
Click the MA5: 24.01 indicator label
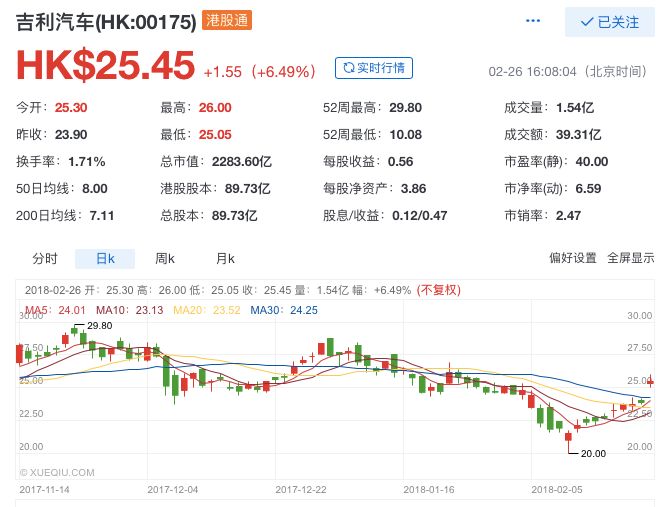tap(55, 310)
